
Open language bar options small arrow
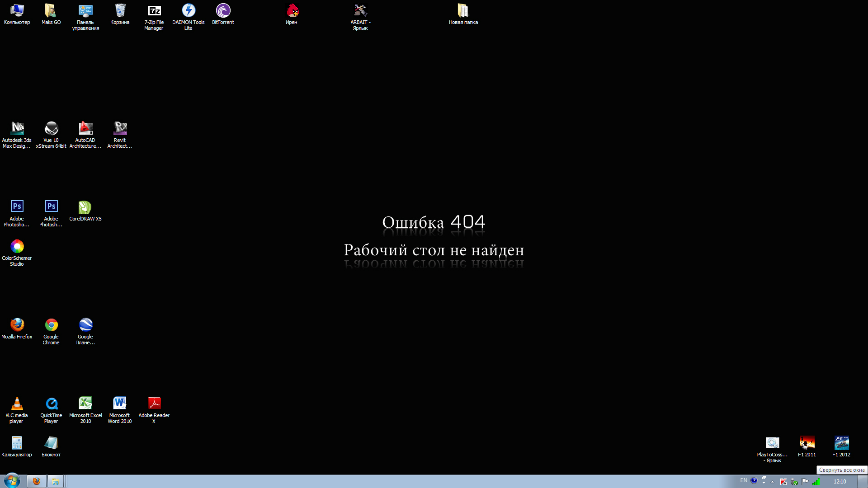tap(764, 483)
